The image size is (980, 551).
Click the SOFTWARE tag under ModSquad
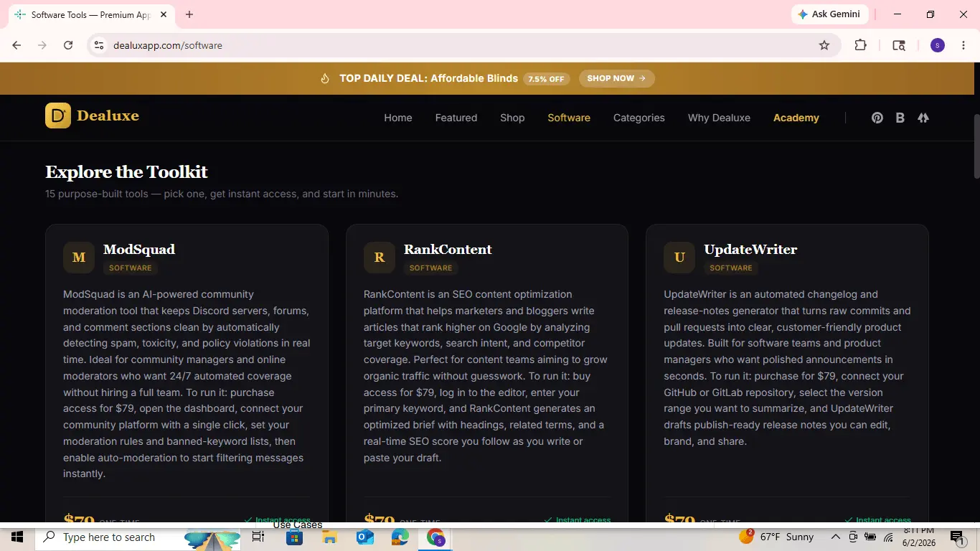131,268
